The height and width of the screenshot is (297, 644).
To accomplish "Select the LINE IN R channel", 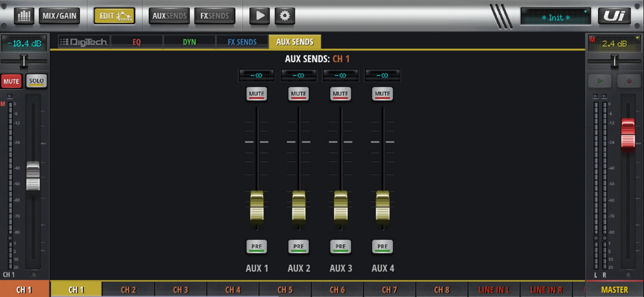I will click(546, 289).
